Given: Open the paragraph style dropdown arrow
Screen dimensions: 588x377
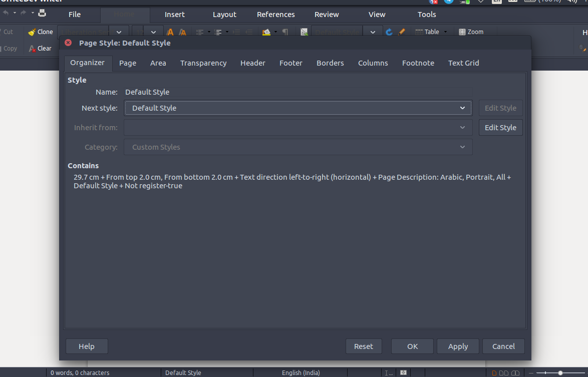Looking at the screenshot, I should point(373,32).
